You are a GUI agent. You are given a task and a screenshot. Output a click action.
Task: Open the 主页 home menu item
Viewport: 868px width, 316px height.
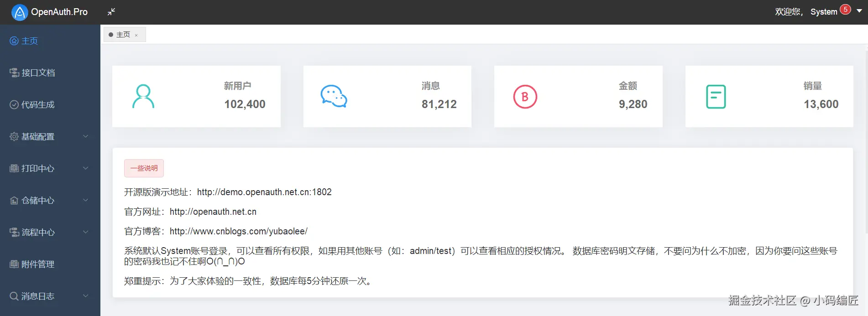[x=50, y=41]
